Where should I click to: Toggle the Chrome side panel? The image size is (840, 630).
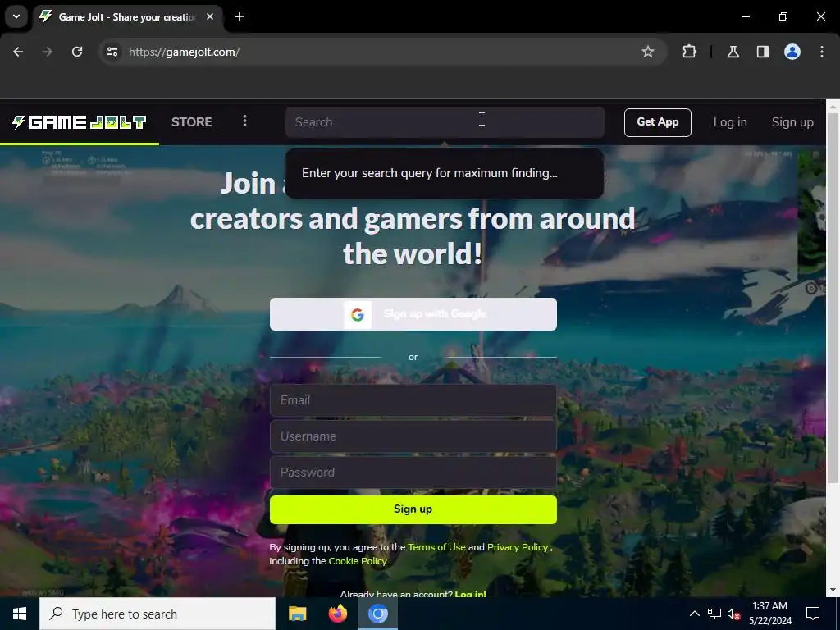pyautogui.click(x=763, y=52)
